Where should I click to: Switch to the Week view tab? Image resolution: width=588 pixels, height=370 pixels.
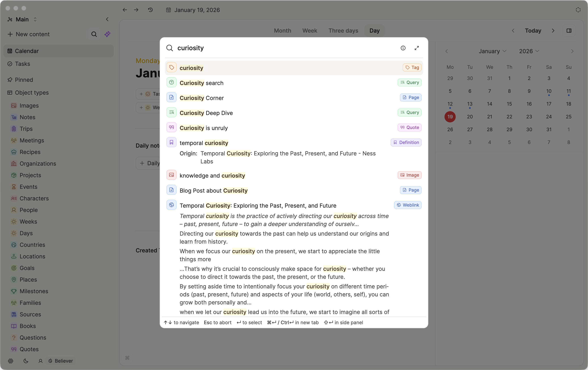click(309, 31)
